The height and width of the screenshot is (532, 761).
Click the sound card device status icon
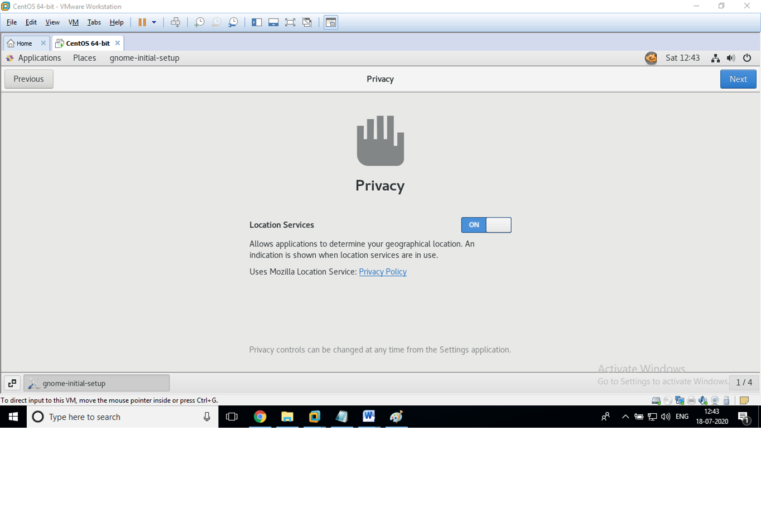pyautogui.click(x=703, y=400)
